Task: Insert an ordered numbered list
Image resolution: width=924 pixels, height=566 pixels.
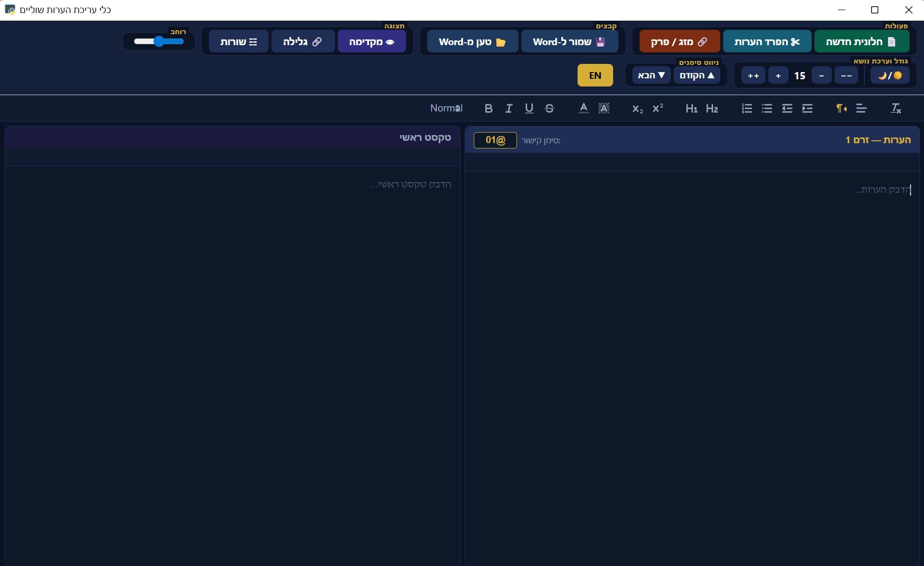Action: click(x=746, y=109)
